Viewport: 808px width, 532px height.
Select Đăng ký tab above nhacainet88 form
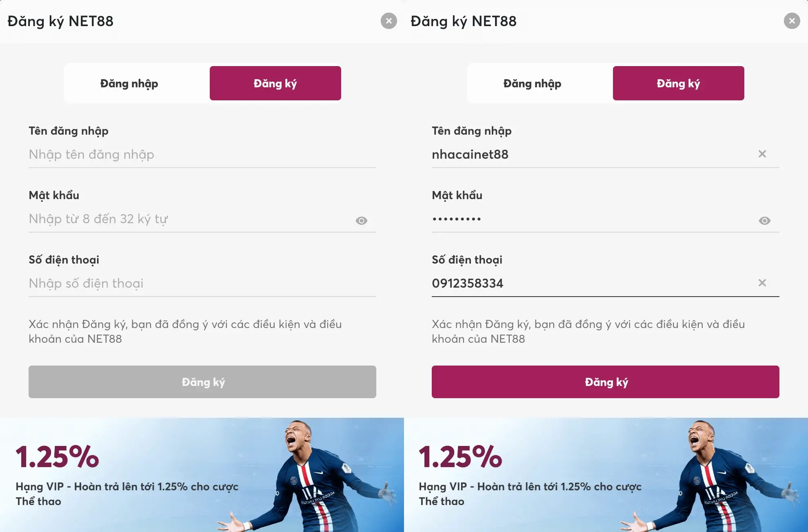click(x=678, y=83)
